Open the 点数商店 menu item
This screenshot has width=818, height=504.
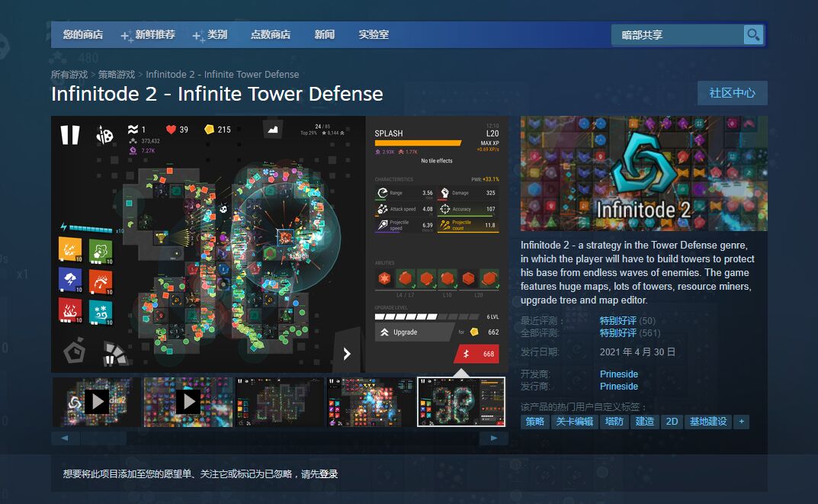270,34
